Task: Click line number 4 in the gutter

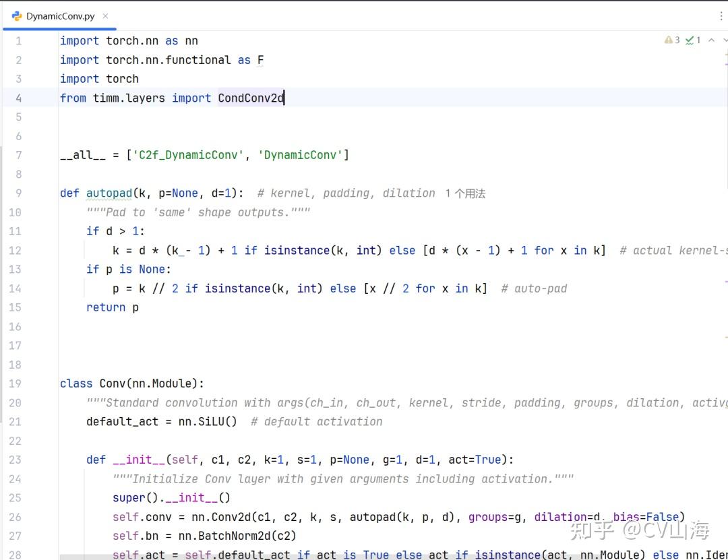Action: pos(19,98)
